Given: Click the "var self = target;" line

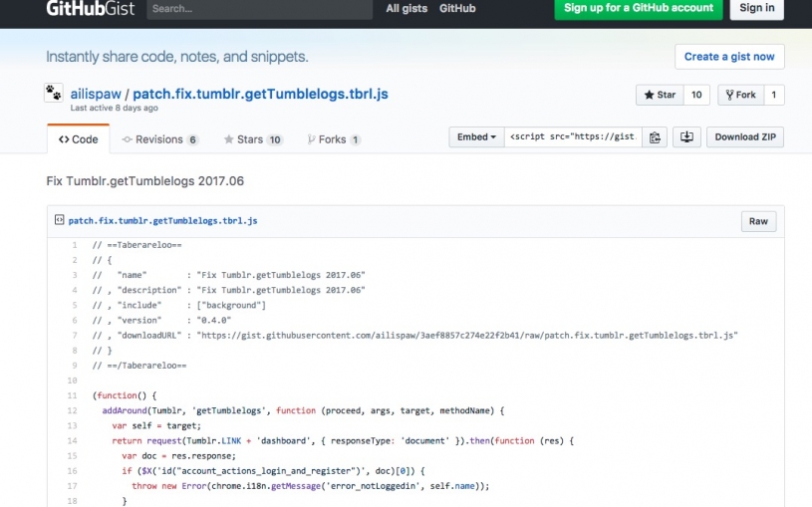Looking at the screenshot, I should [156, 425].
